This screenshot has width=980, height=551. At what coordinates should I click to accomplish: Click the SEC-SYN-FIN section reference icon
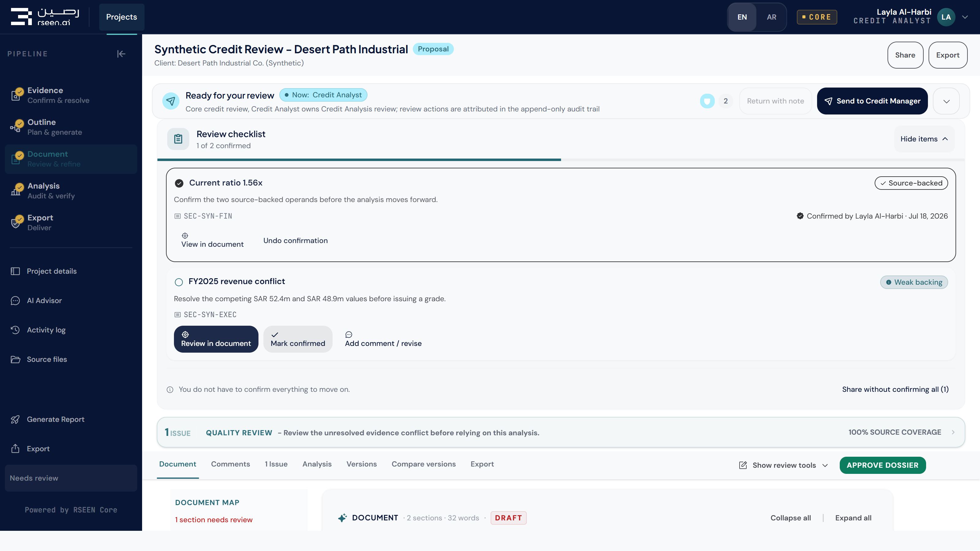pos(177,216)
